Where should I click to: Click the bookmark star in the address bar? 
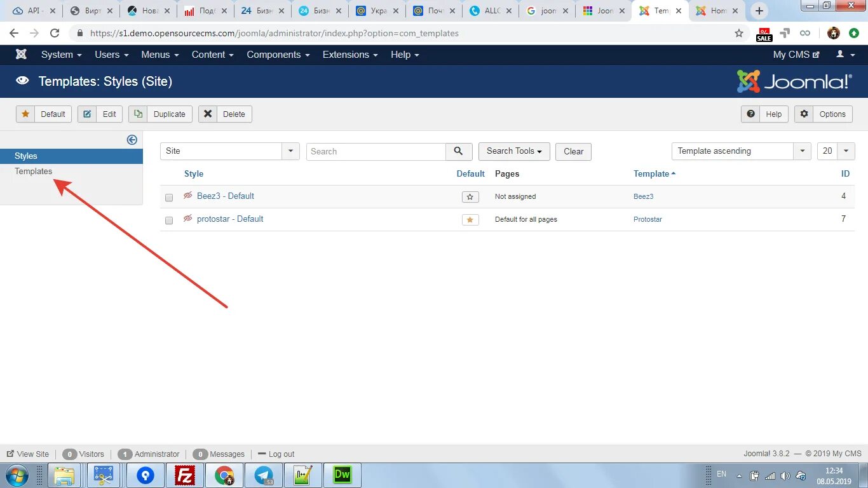coord(739,33)
